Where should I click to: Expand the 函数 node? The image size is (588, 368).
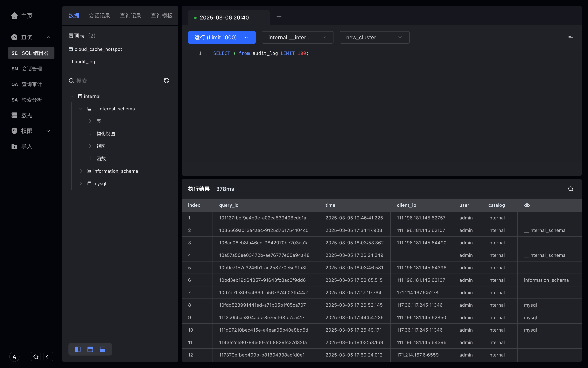[90, 159]
